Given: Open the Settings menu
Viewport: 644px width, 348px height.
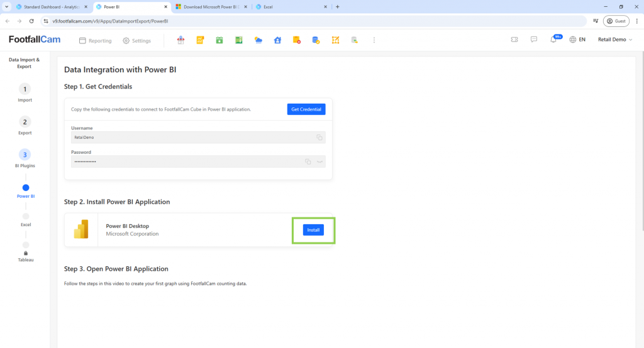Looking at the screenshot, I should pyautogui.click(x=136, y=41).
